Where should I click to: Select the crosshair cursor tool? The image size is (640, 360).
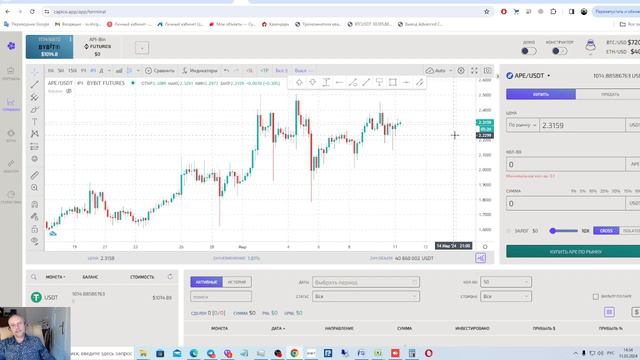(x=35, y=72)
